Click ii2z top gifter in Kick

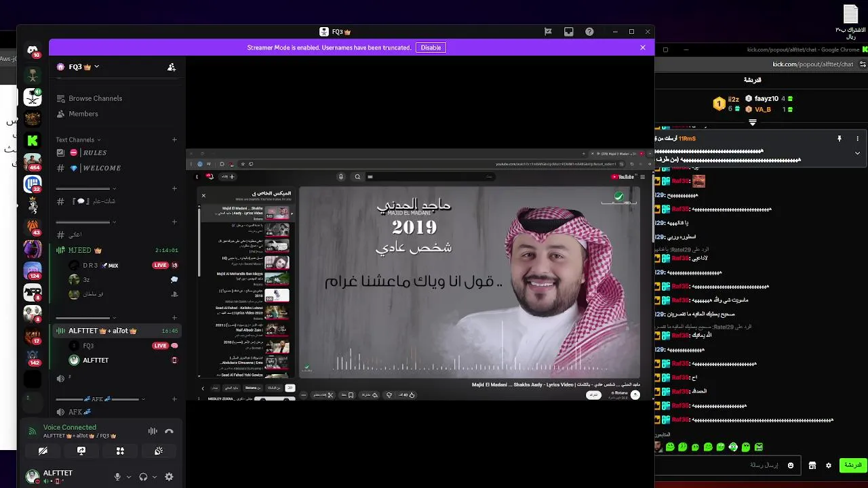point(726,104)
